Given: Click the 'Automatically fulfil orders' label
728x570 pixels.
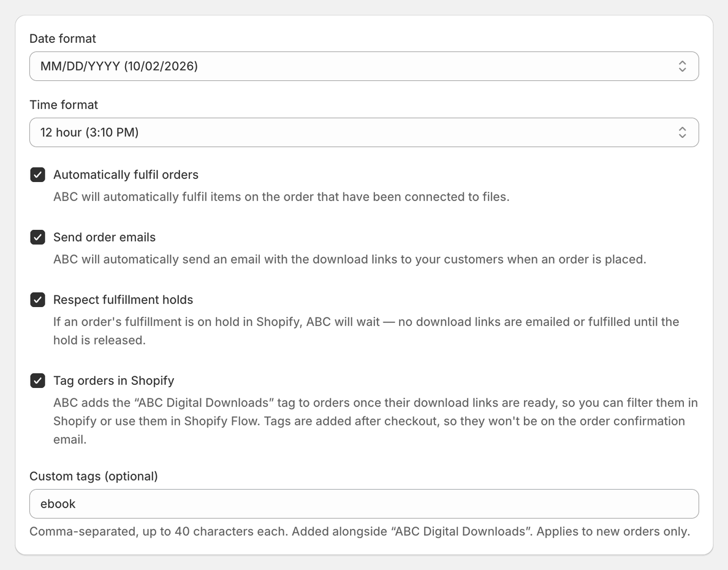Looking at the screenshot, I should click(x=126, y=175).
